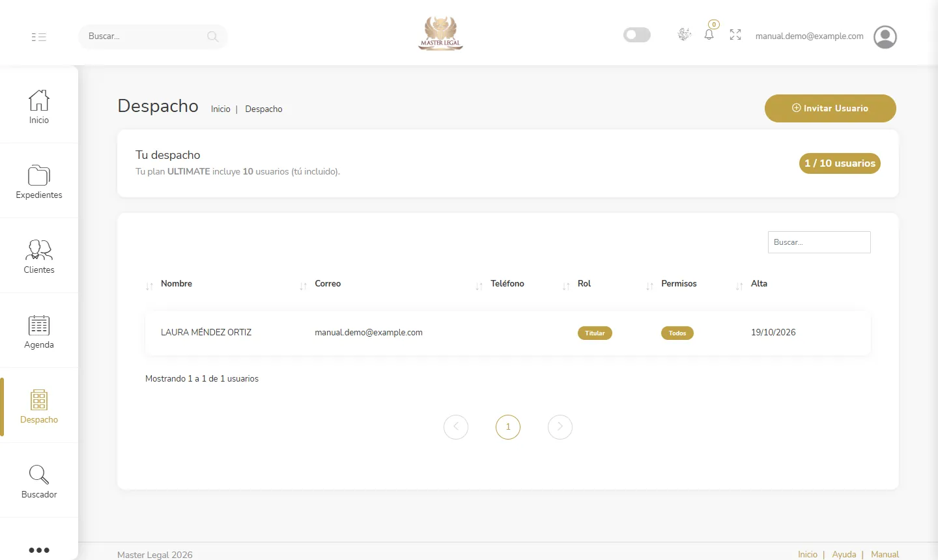This screenshot has height=560, width=938.
Task: Sort users by the Correo column
Action: [x=328, y=284]
